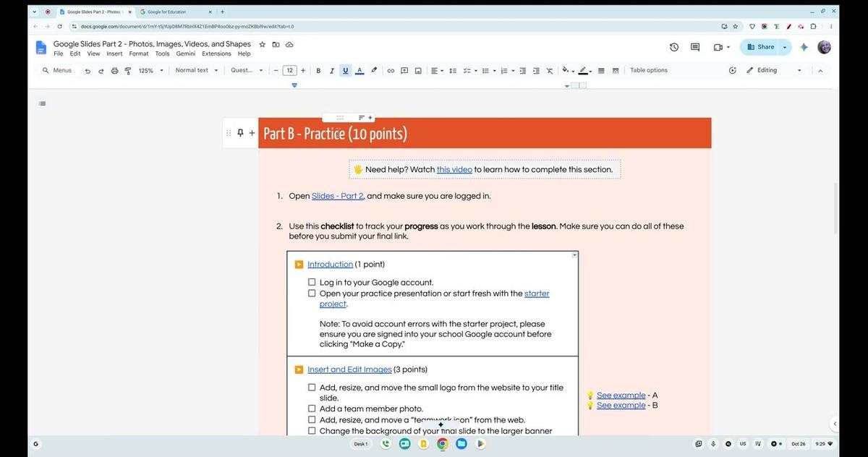
Task: Choose the border dash style
Action: click(616, 71)
